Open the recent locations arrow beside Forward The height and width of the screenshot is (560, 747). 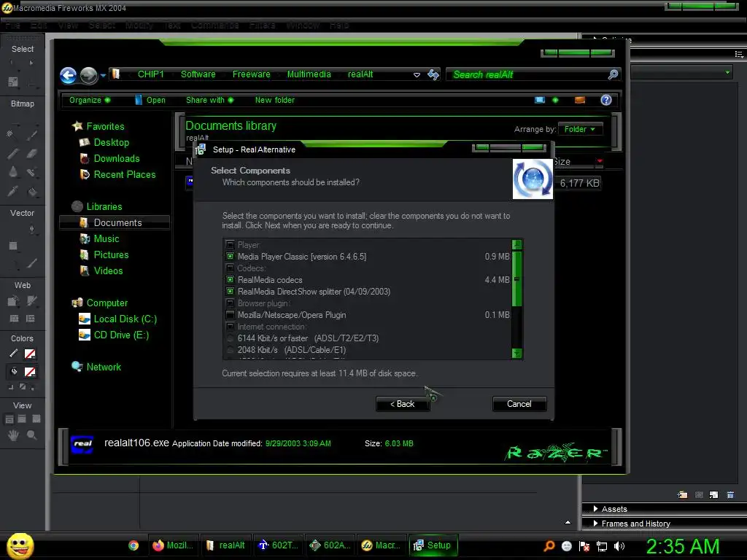click(102, 75)
